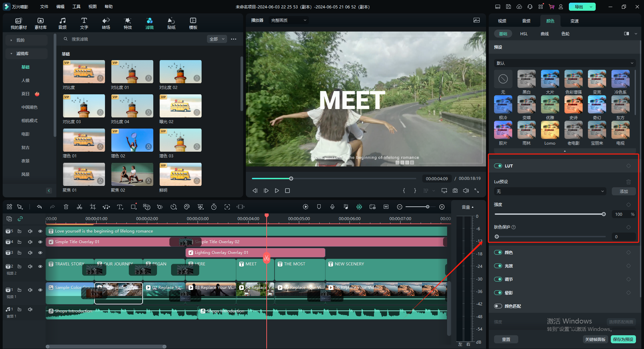Viewport: 644px width, 349px height.
Task: Click the 搜索滤镜 search field
Action: pyautogui.click(x=134, y=39)
